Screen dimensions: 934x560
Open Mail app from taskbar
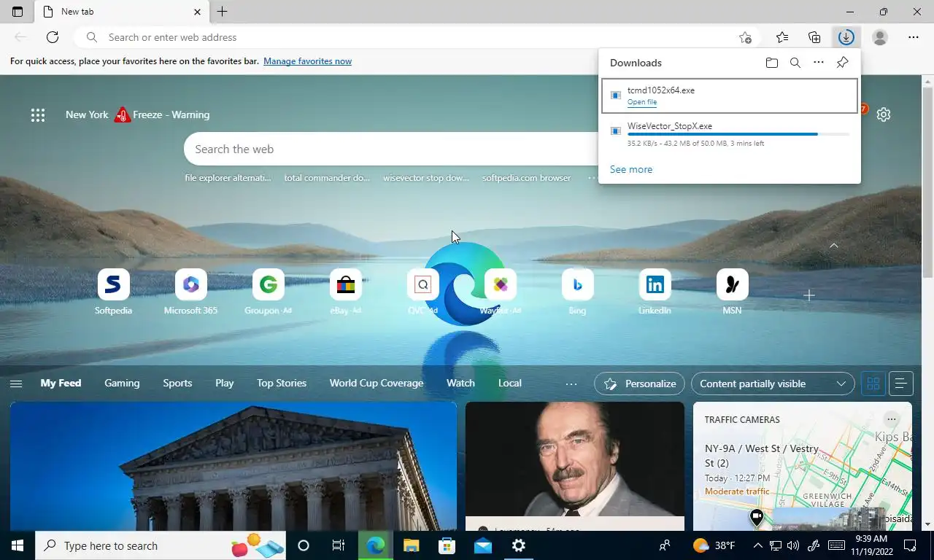482,545
